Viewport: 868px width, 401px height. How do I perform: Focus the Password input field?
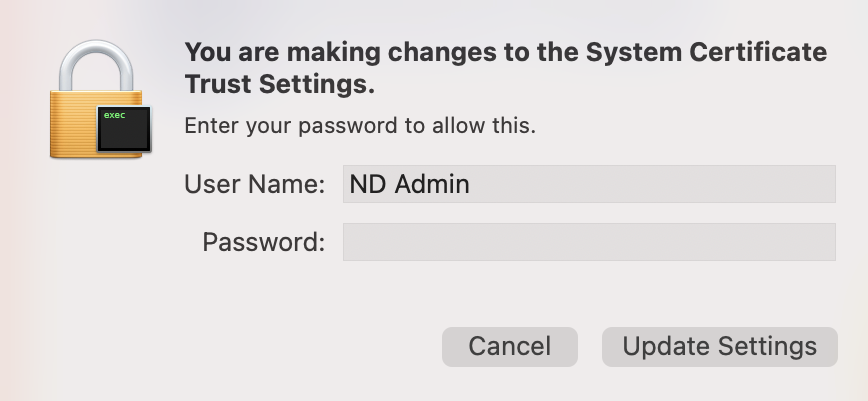(588, 242)
